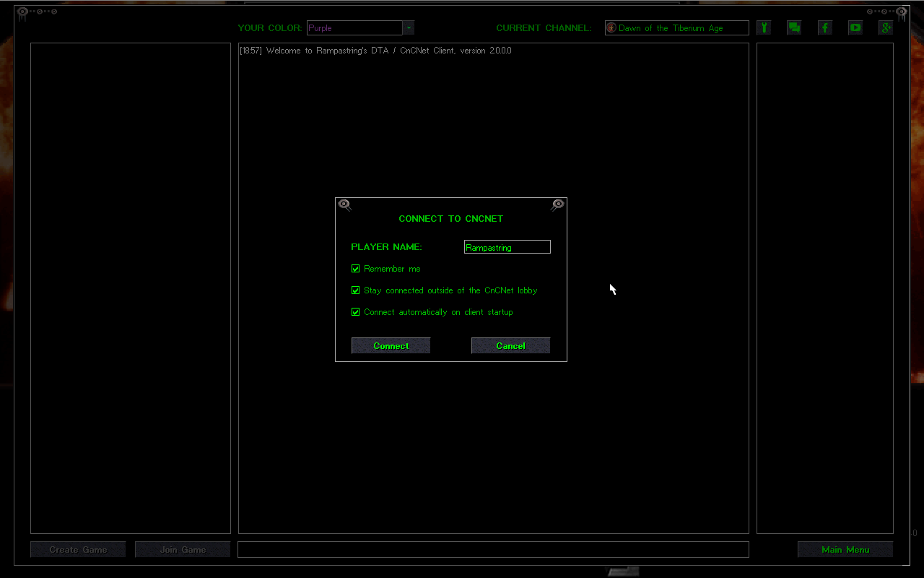Image resolution: width=924 pixels, height=578 pixels.
Task: Return to the Main Menu
Action: pos(845,550)
